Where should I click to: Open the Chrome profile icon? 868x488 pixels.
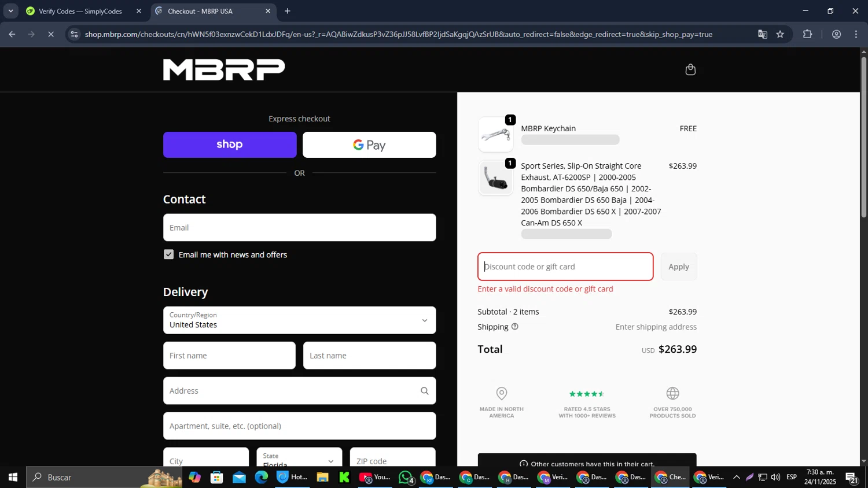pos(836,35)
